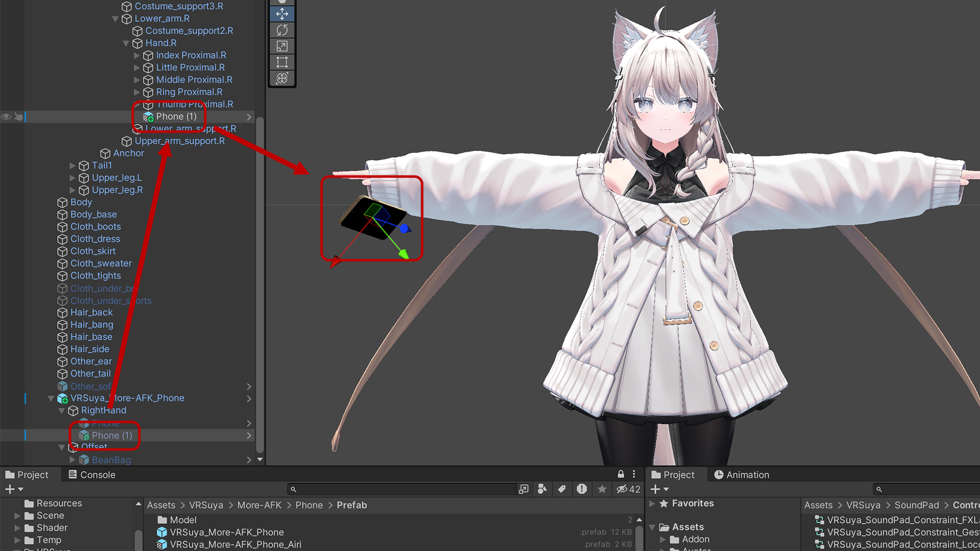Select Costume_support2.R in hierarchy
This screenshot has width=980, height=551.
(189, 31)
